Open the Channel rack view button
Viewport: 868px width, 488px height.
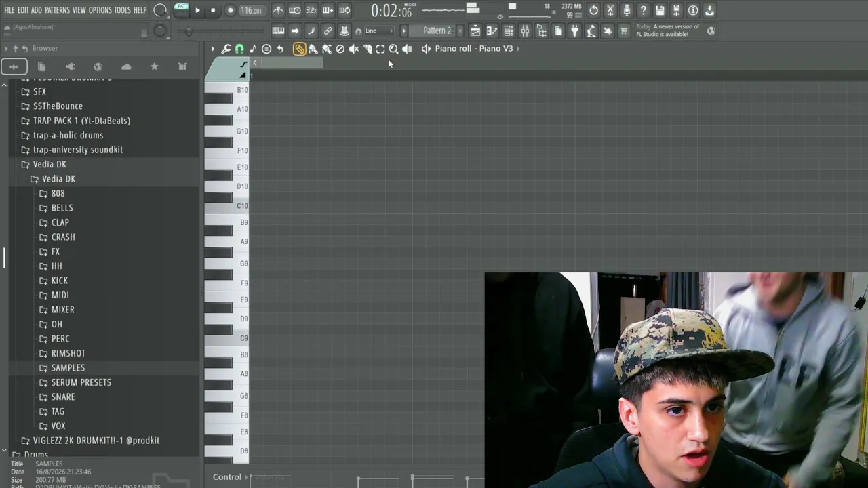[509, 31]
